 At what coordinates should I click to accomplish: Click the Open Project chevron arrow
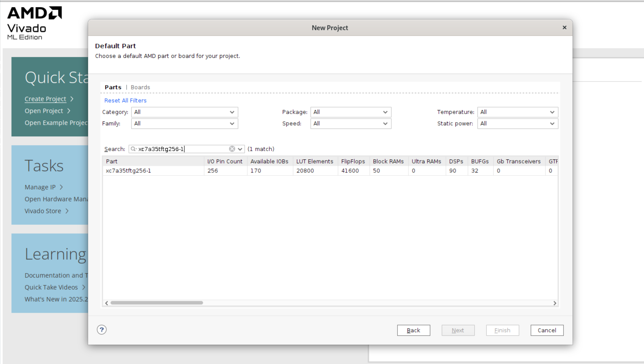point(69,111)
